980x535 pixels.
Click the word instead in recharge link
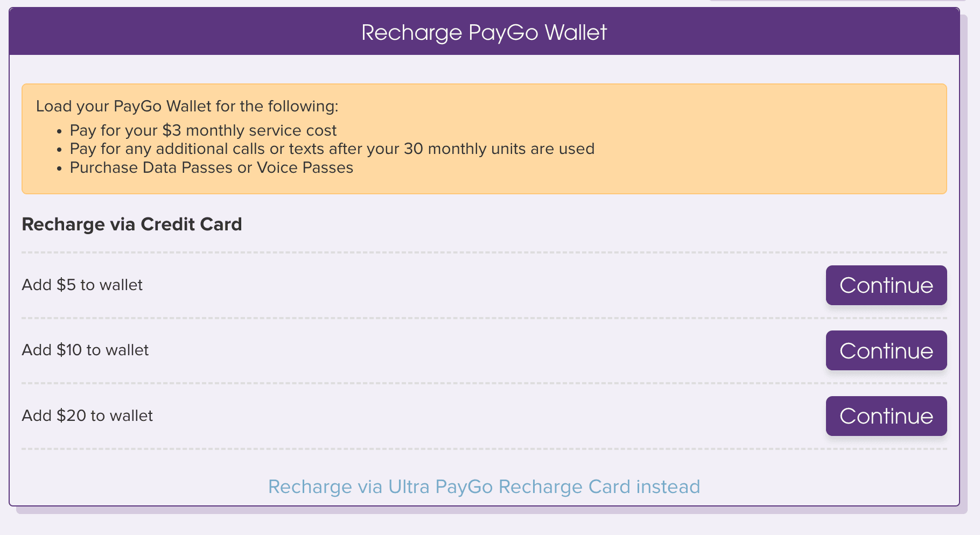tap(668, 487)
